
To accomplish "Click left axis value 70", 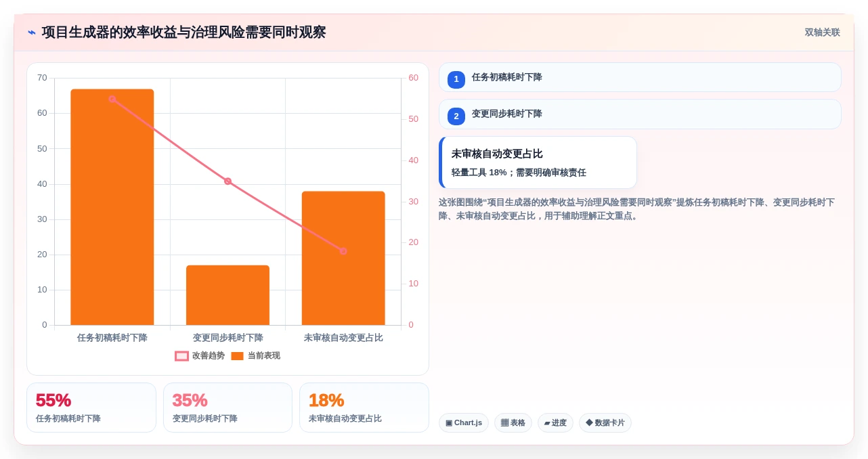I will 42,78.
